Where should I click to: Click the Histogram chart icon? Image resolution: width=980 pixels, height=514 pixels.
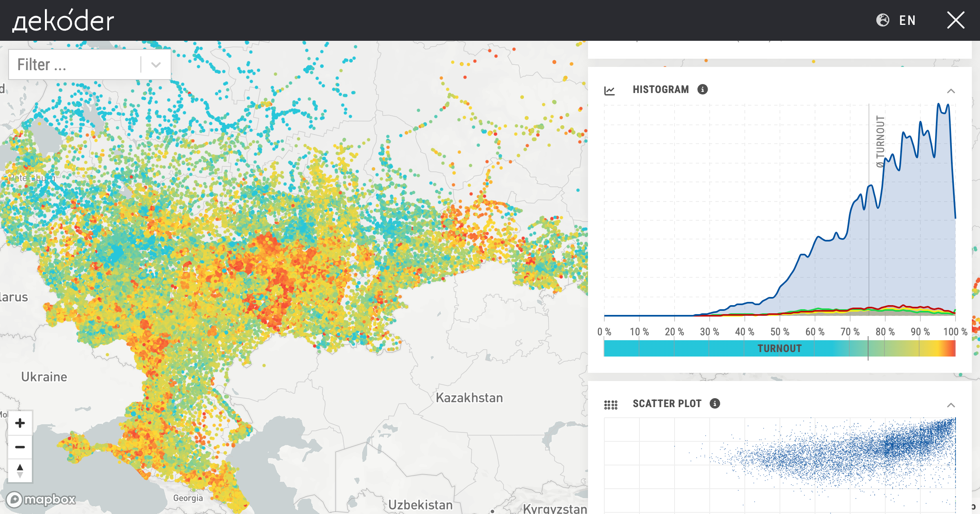[610, 90]
